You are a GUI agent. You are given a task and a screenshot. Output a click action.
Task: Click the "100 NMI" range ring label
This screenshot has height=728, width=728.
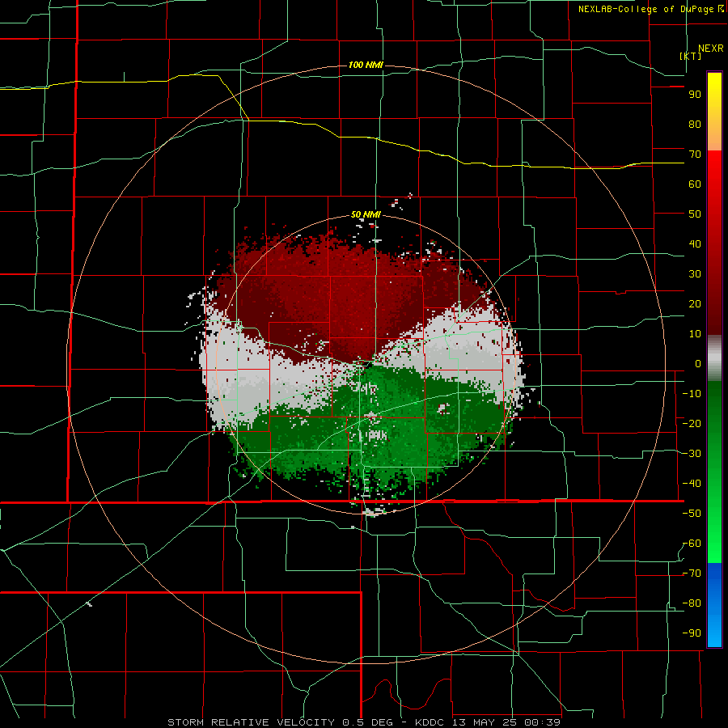366,65
